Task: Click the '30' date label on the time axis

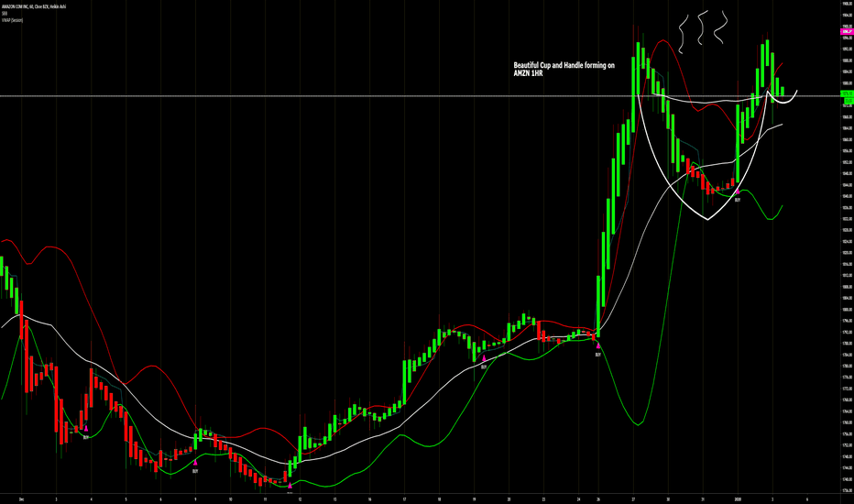Action: point(668,499)
